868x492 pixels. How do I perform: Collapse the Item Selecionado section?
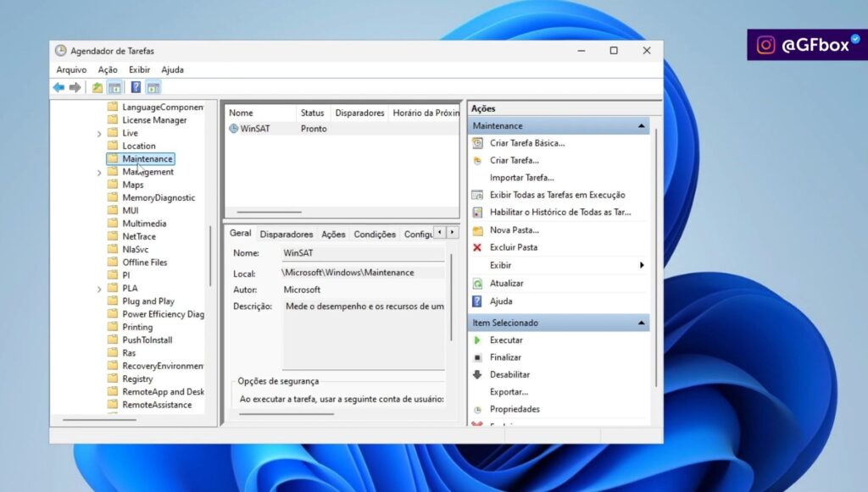point(641,323)
